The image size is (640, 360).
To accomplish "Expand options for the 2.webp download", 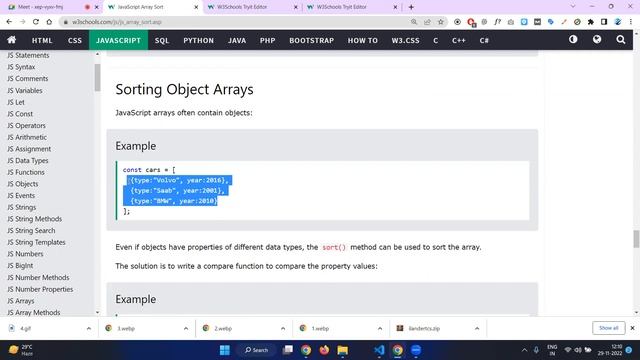I will coord(283,329).
